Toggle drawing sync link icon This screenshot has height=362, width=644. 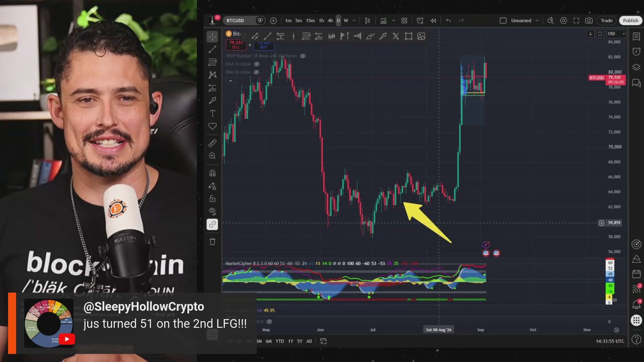(212, 224)
